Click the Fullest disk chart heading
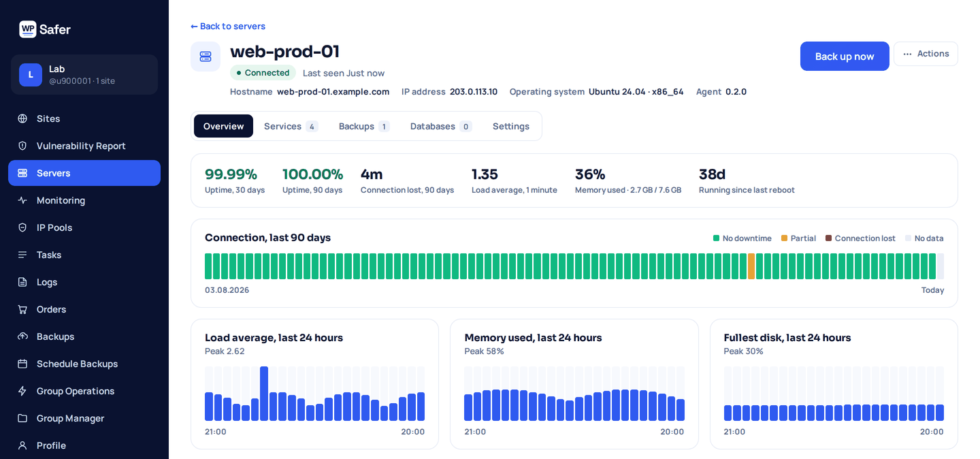The width and height of the screenshot is (980, 459). (787, 338)
